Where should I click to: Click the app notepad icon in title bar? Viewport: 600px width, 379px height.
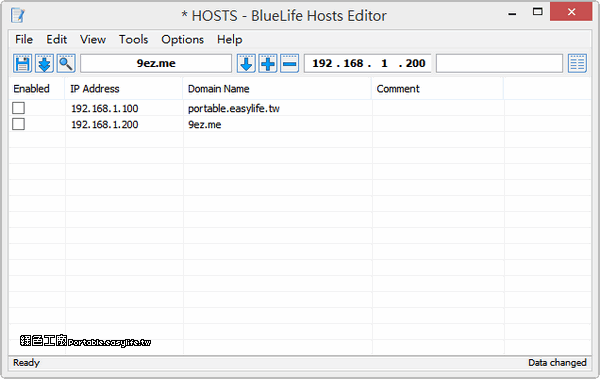tap(18, 16)
